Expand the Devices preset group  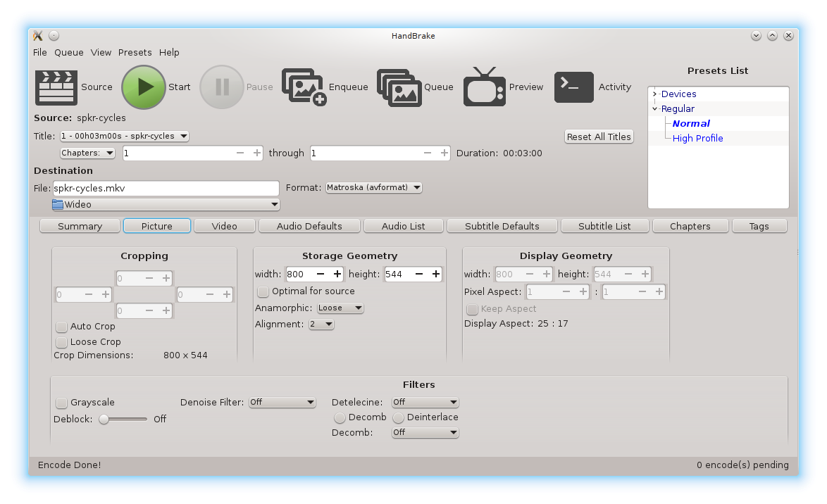pyautogui.click(x=654, y=94)
